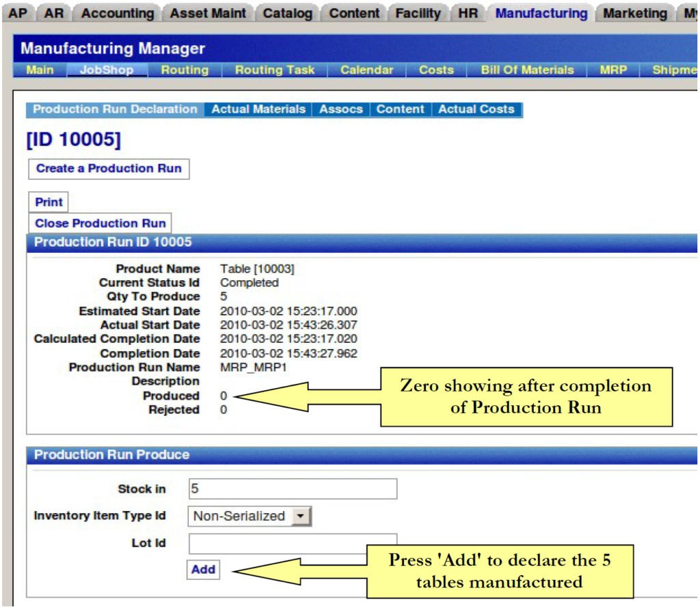Focus the Stock in input field
700x608 pixels.
coord(293,489)
